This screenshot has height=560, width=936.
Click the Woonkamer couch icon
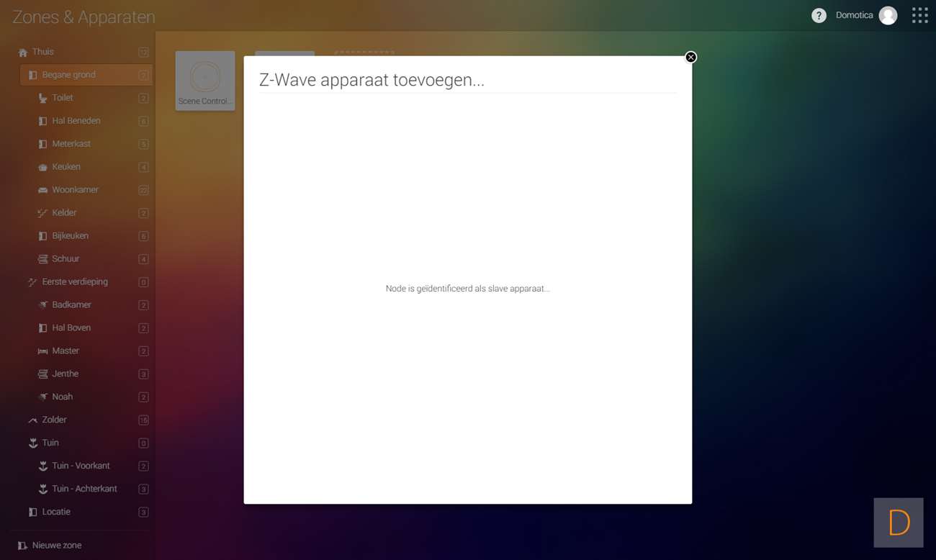point(42,190)
